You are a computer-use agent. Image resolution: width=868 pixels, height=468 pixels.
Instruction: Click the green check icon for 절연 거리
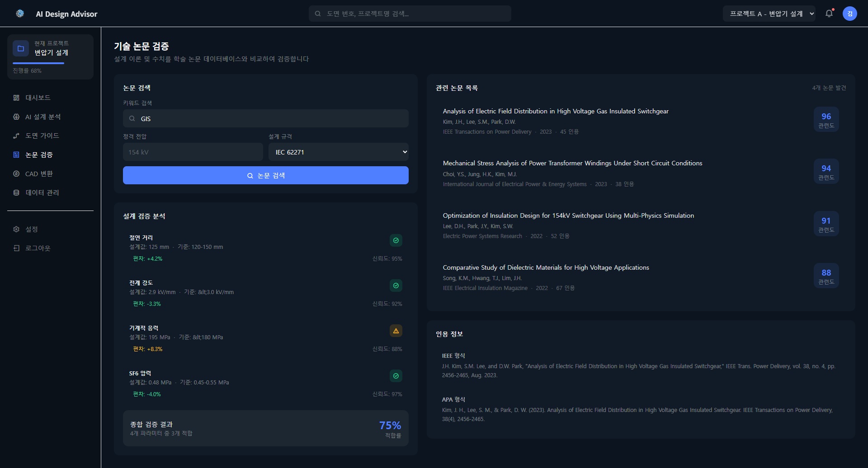(396, 240)
